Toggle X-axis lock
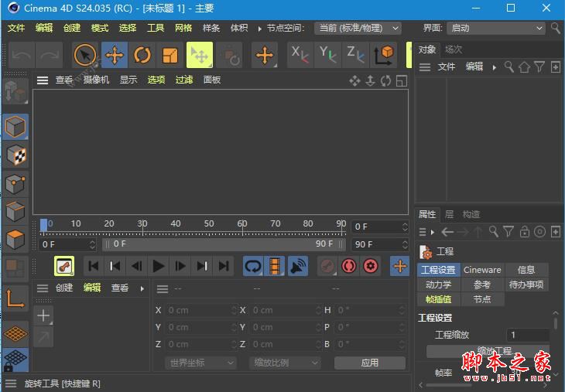The image size is (565, 392). point(300,54)
